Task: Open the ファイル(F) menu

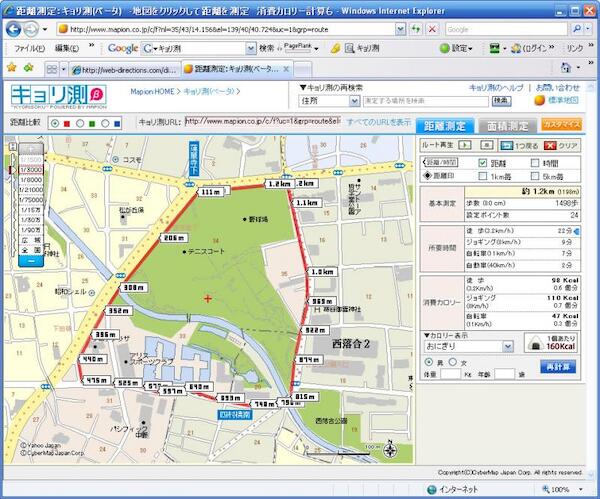Action: click(29, 49)
